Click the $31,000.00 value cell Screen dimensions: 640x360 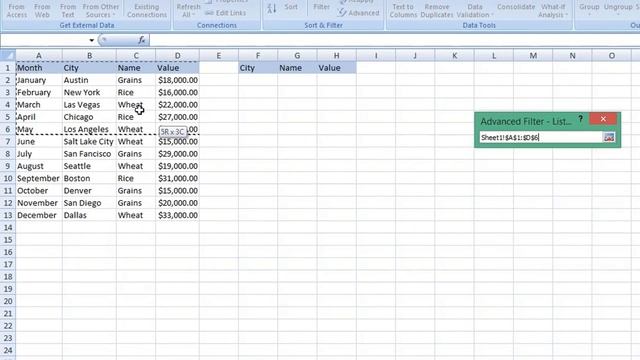[177, 178]
